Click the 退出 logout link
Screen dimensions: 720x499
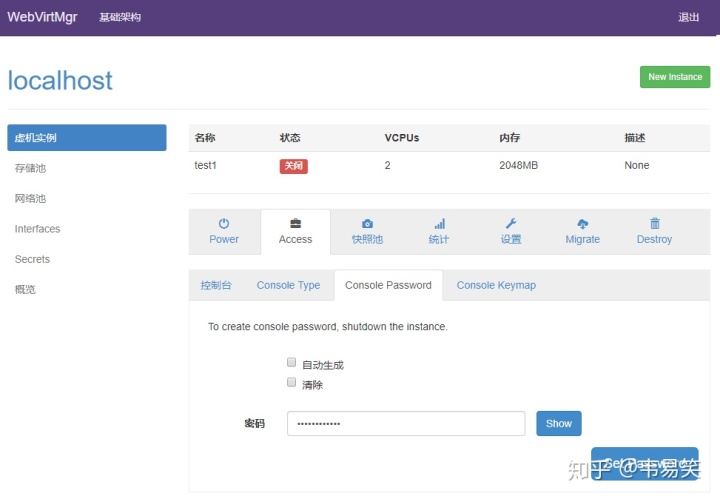click(x=688, y=17)
